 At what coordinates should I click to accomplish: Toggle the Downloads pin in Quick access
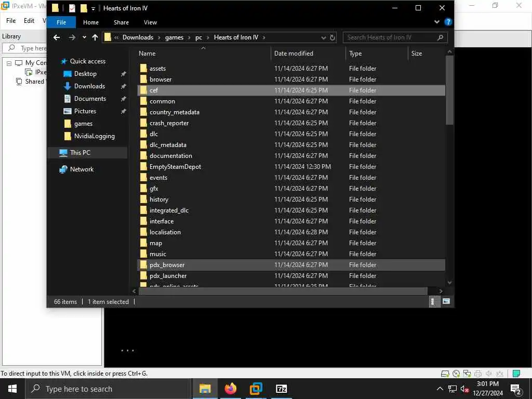click(124, 87)
